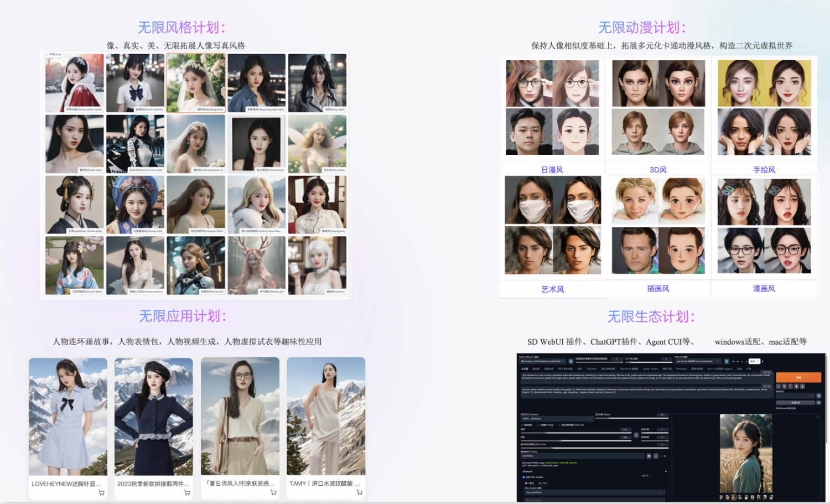Click the 手绘风 style label

click(x=764, y=170)
